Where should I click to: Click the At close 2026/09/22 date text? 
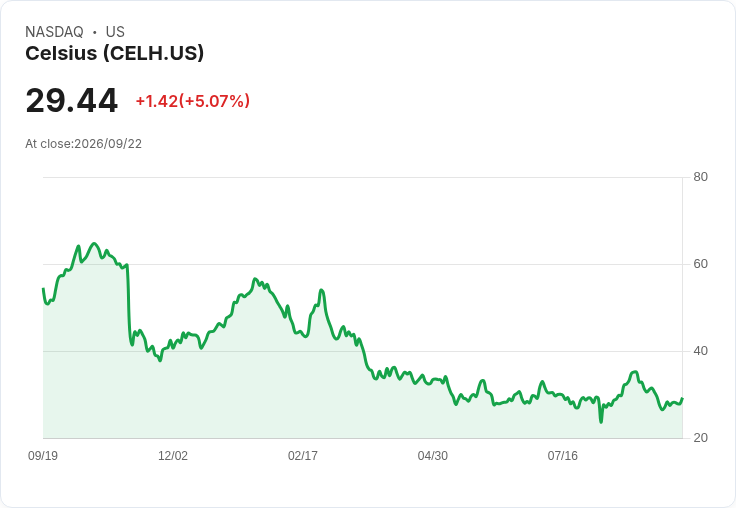[x=84, y=144]
